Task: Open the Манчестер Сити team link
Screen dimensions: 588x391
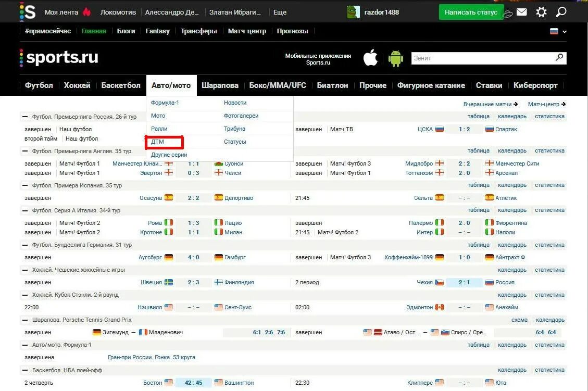Action: click(x=517, y=163)
